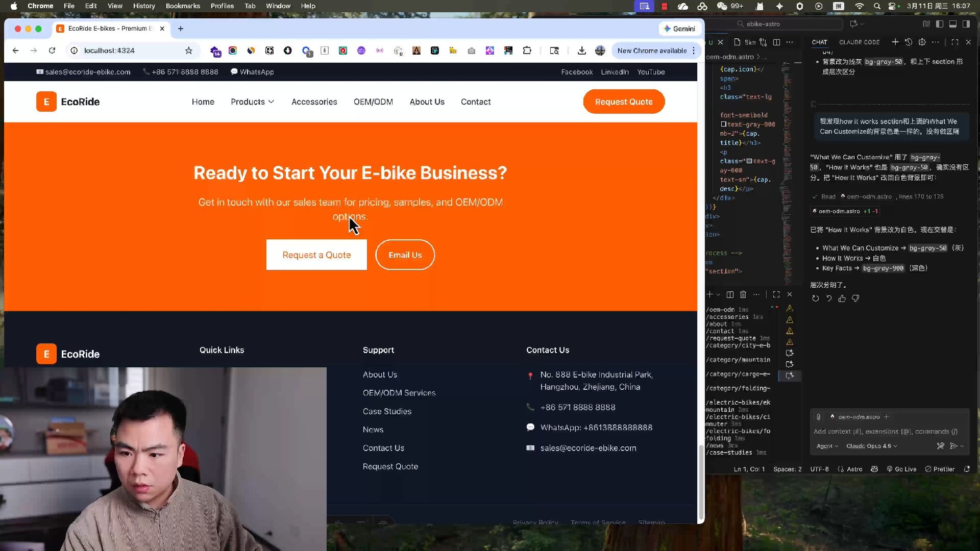Toggle the VS Code bottom panel

point(953,24)
